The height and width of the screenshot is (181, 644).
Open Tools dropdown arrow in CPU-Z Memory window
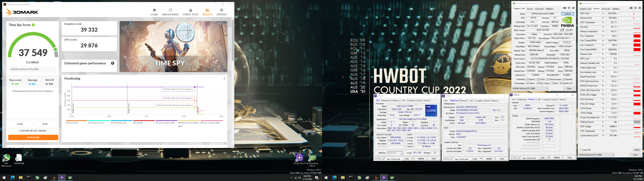pyautogui.click(x=548, y=158)
